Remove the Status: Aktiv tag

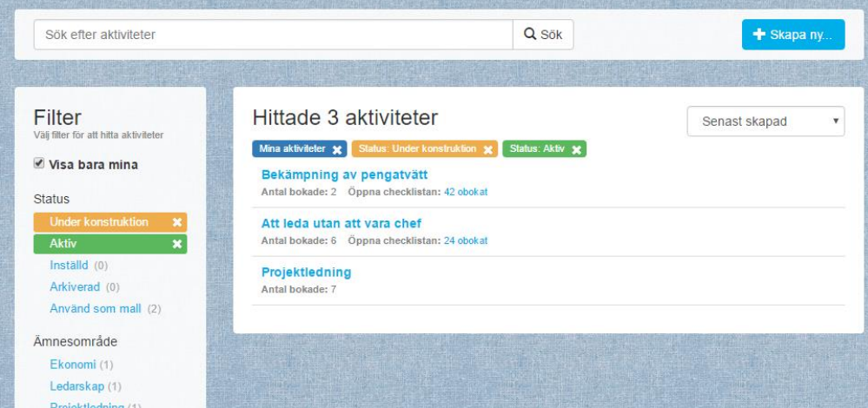pos(576,150)
